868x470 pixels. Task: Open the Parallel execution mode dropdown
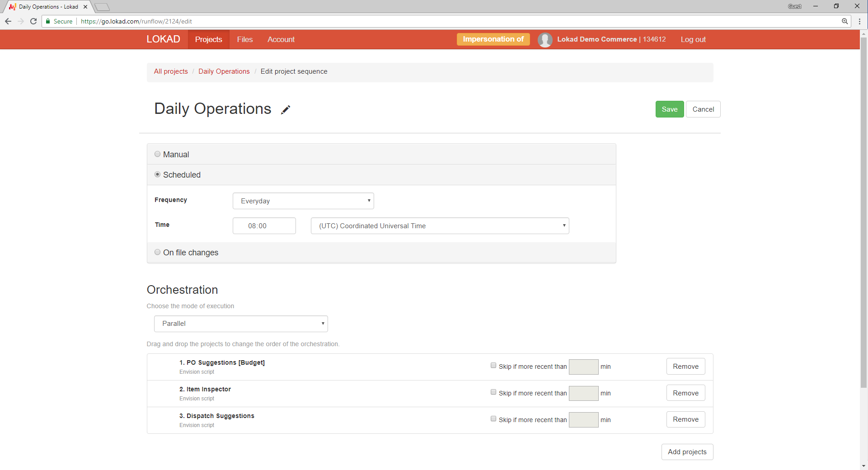tap(241, 324)
